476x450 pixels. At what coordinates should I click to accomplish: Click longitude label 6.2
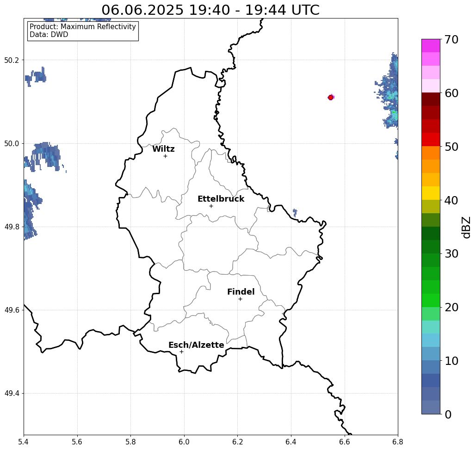(238, 442)
